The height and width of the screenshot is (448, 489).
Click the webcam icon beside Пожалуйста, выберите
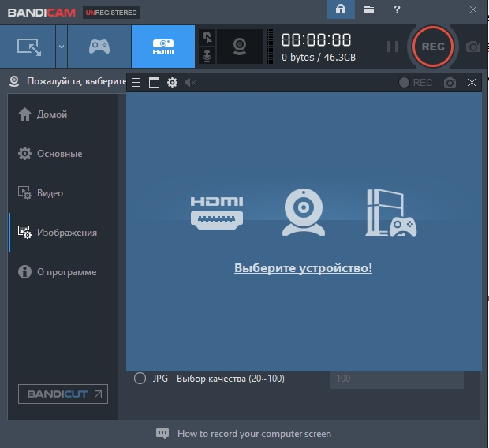(x=14, y=81)
